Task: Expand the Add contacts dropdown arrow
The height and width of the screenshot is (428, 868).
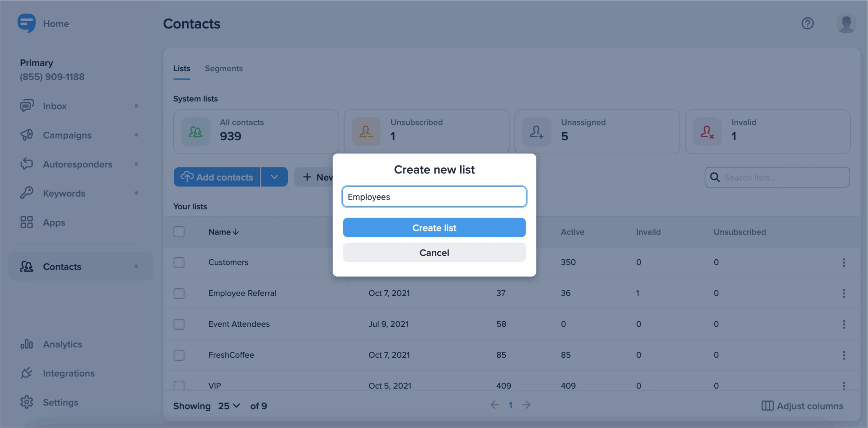Action: [274, 177]
